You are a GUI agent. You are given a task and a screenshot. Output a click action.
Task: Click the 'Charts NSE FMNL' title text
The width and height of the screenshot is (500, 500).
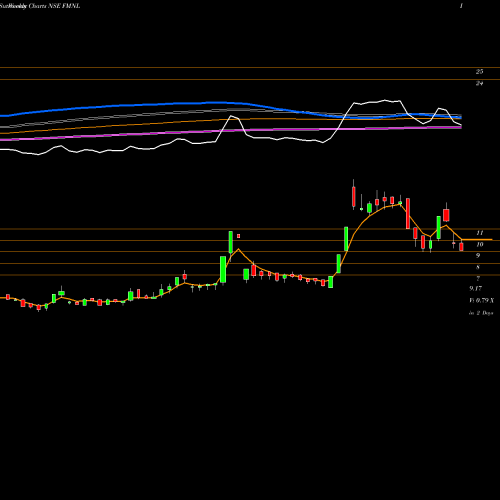tap(54, 6)
